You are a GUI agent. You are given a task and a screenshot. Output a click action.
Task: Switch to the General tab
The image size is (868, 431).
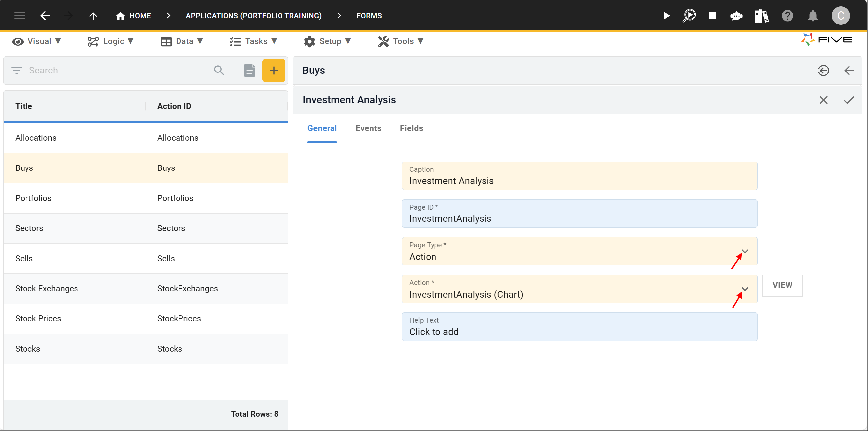click(x=322, y=128)
